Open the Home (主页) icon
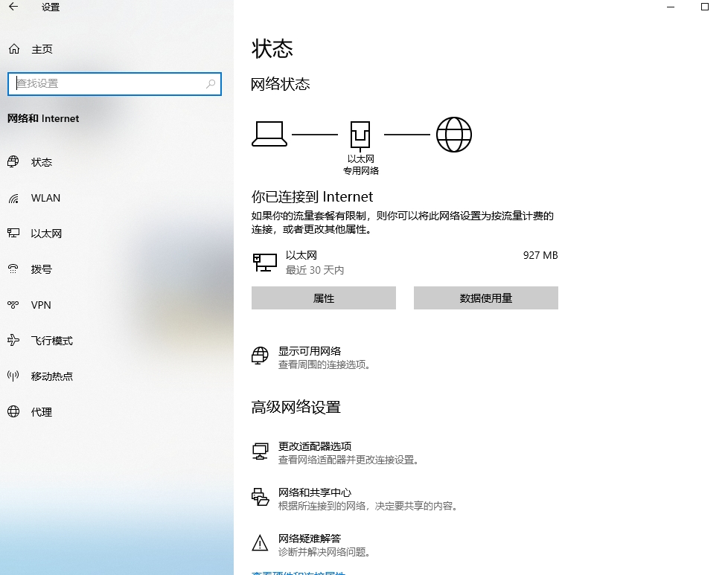 tap(14, 49)
